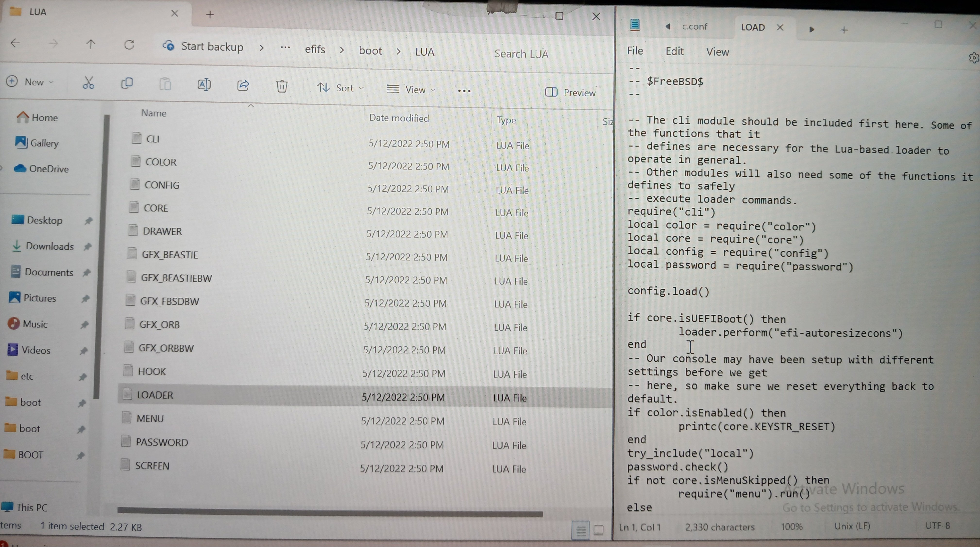Open the View dropdown in Explorer
Image resolution: width=980 pixels, height=547 pixels.
411,90
